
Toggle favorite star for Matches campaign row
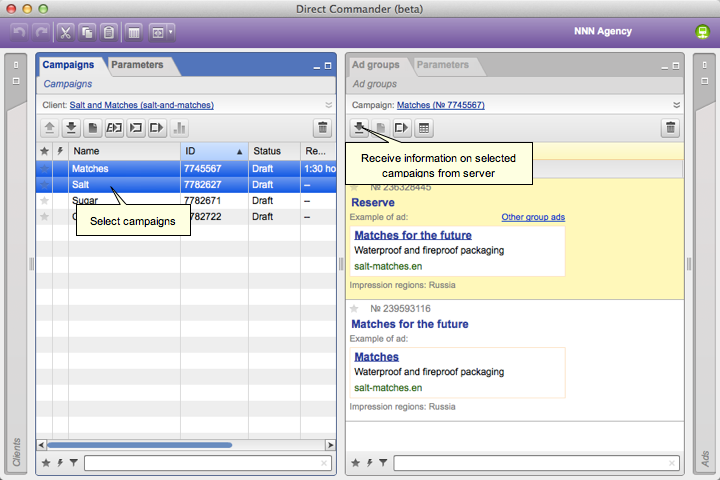tap(44, 169)
